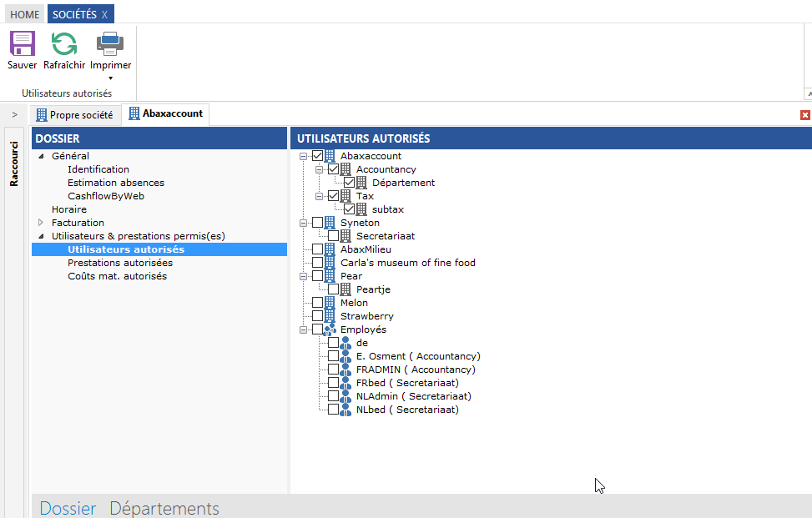Click the Abaxaccount building icon in tree
Screen dimensions: 812x518
pyautogui.click(x=330, y=156)
